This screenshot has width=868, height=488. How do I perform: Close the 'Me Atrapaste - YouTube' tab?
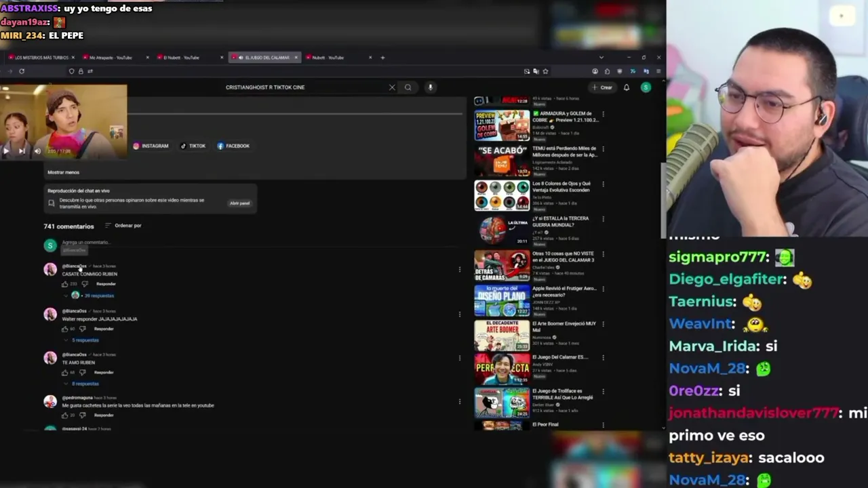pyautogui.click(x=148, y=58)
